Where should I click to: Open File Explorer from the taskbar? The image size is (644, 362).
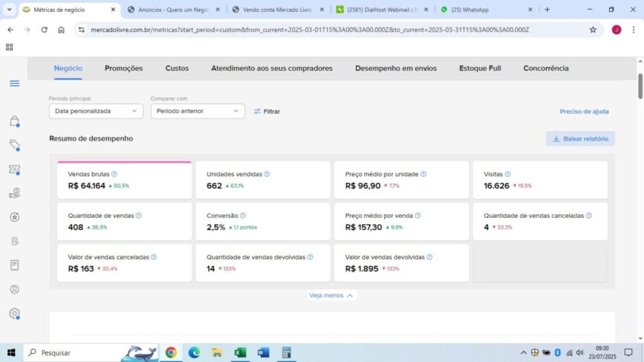(217, 353)
